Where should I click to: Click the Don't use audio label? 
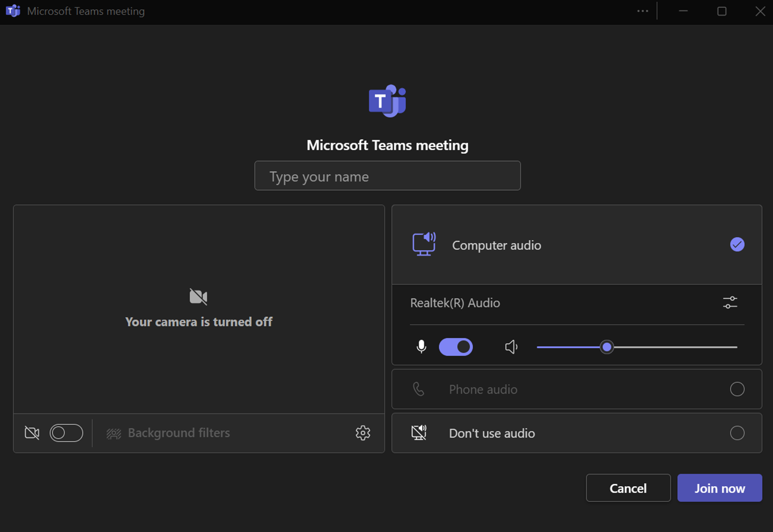(492, 433)
